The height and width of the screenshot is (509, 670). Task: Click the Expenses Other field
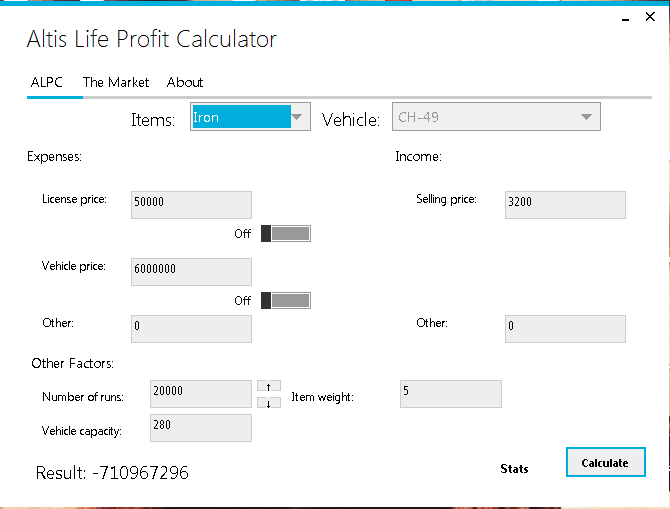pyautogui.click(x=191, y=329)
